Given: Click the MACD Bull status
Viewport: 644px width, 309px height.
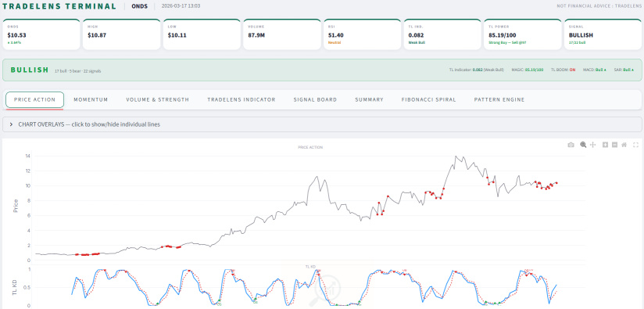Looking at the screenshot, I should 594,70.
